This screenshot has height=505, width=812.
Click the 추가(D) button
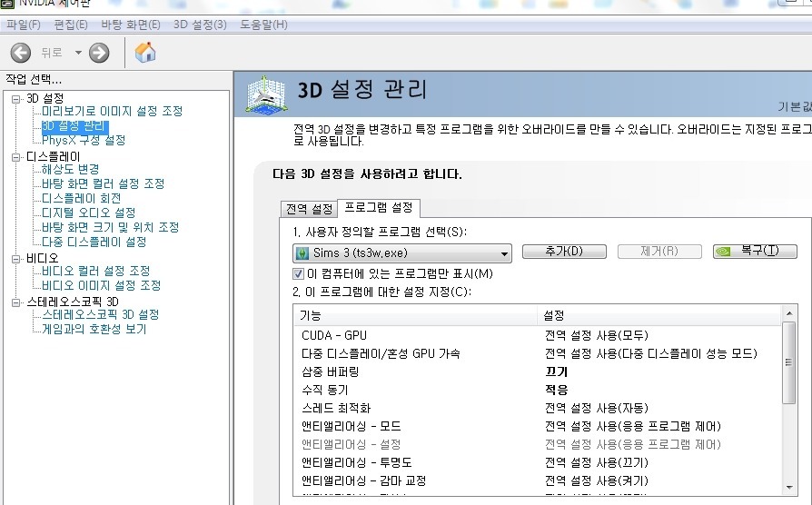pos(564,252)
